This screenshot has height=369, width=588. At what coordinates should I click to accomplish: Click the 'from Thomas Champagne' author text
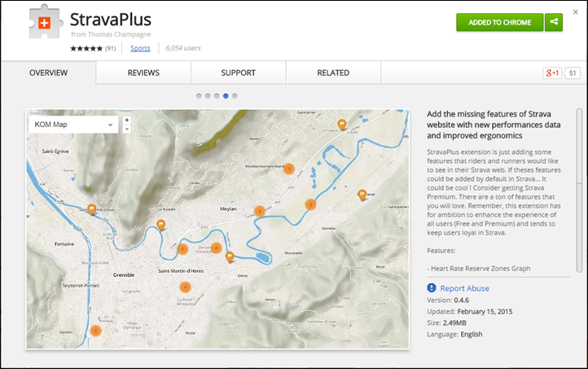pyautogui.click(x=111, y=34)
